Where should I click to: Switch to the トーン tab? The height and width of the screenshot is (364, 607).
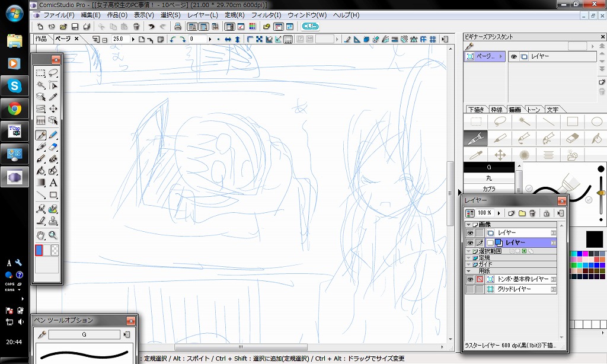[x=533, y=110]
